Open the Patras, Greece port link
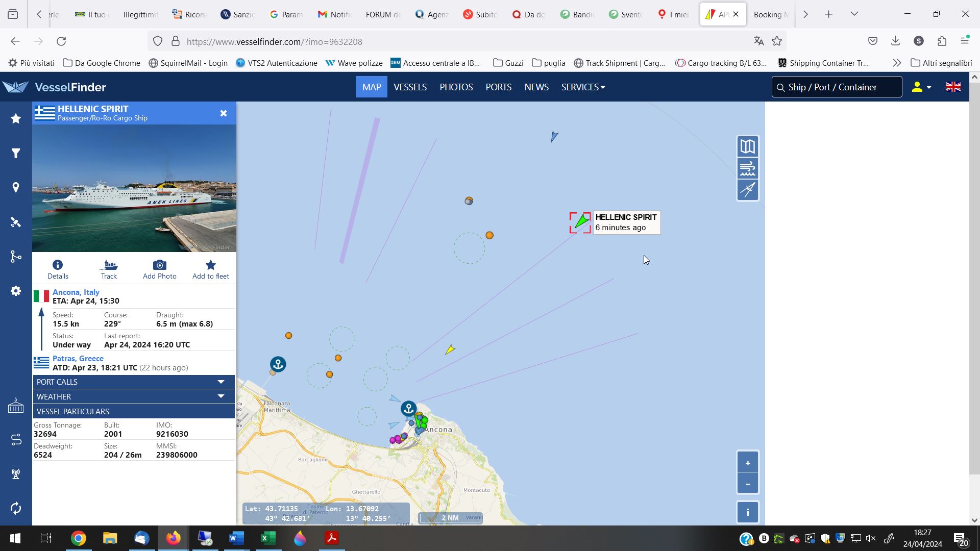This screenshot has width=980, height=551. [x=78, y=358]
